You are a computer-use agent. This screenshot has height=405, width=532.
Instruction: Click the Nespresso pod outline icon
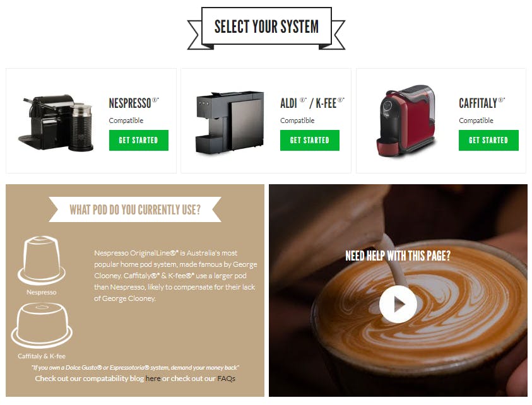tap(42, 260)
